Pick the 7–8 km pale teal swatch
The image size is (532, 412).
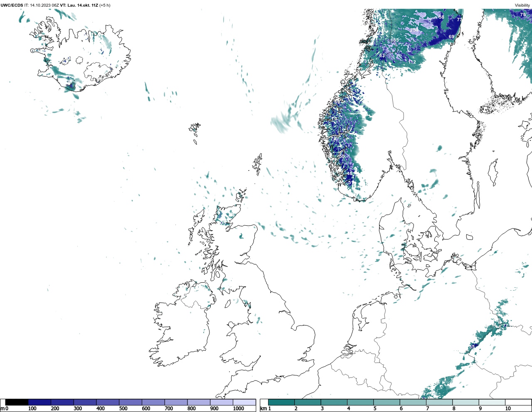coord(439,402)
